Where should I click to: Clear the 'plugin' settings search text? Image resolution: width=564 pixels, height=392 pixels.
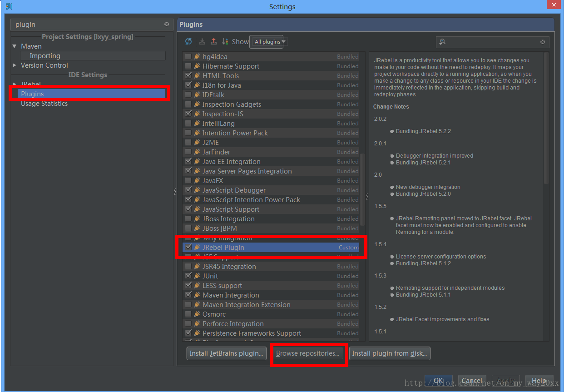tap(167, 24)
